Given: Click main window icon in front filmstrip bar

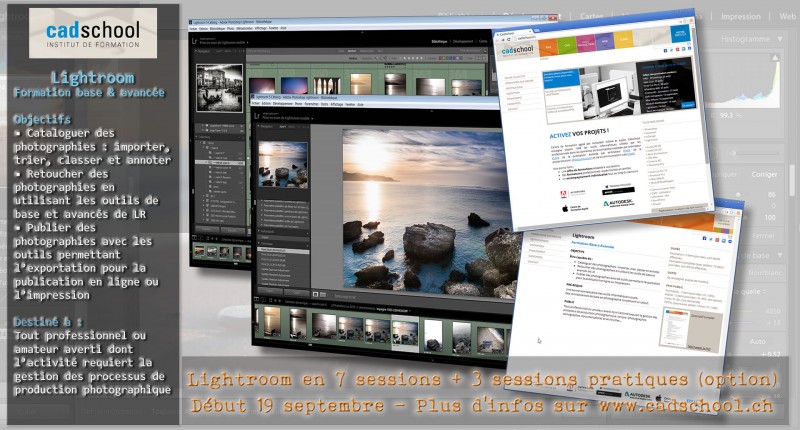Looking at the screenshot, I should click(x=259, y=299).
